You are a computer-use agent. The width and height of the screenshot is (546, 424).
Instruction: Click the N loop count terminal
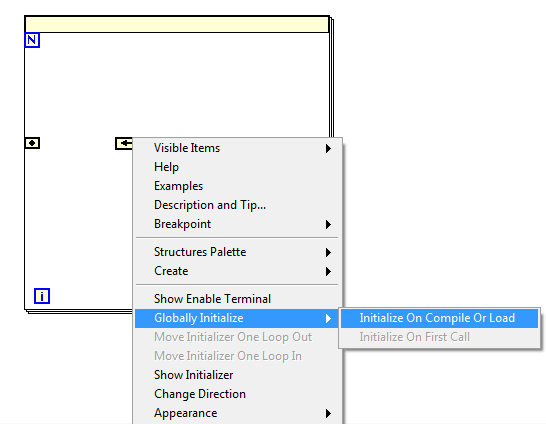pos(32,40)
